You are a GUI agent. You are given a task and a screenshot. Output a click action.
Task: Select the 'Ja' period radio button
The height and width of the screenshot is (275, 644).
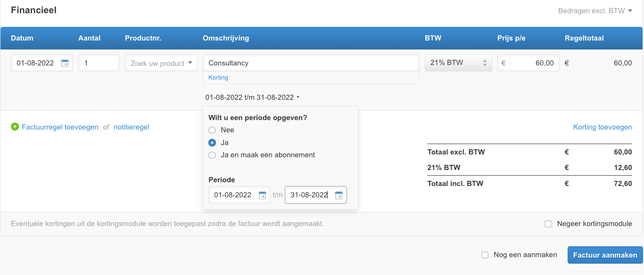coord(212,143)
